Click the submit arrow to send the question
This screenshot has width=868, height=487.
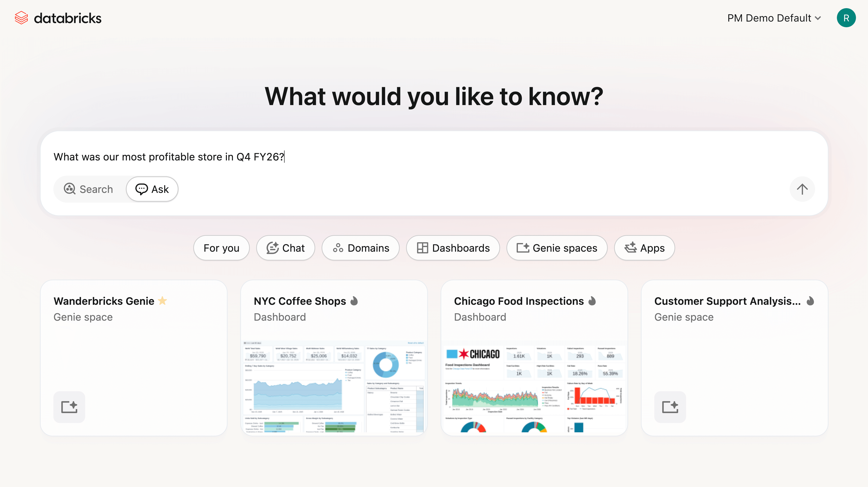coord(802,189)
